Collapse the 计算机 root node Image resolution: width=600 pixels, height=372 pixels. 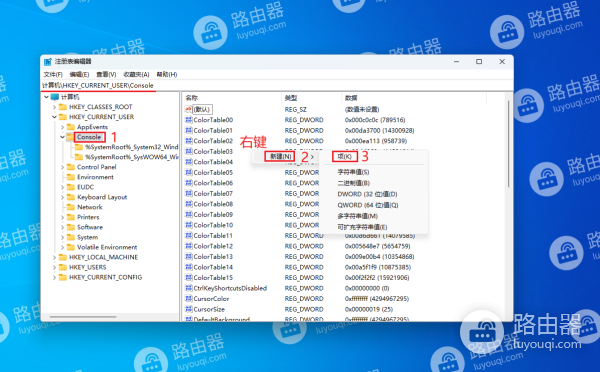46,97
